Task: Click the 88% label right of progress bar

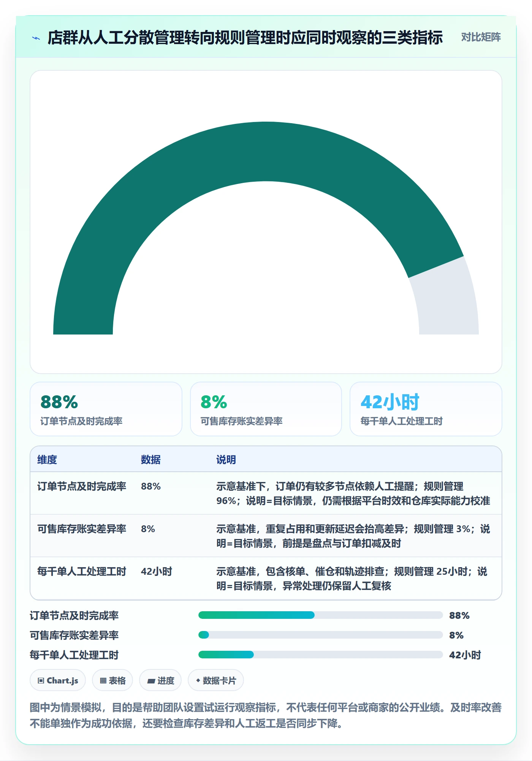Action: point(459,615)
